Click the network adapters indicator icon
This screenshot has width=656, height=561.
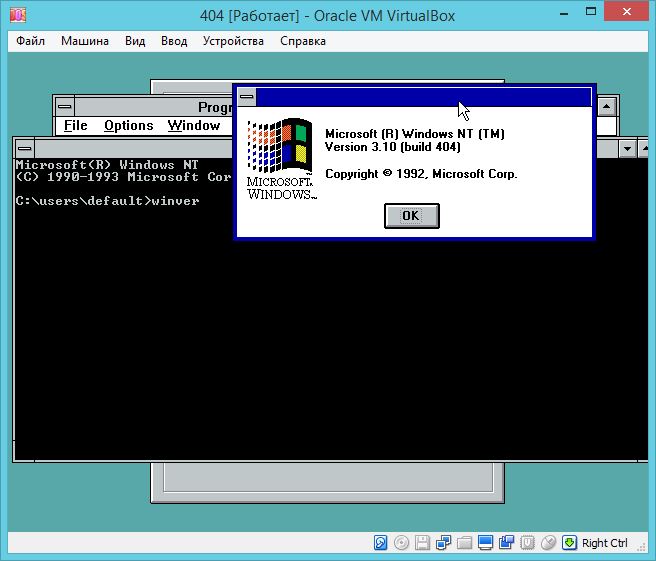click(x=443, y=543)
